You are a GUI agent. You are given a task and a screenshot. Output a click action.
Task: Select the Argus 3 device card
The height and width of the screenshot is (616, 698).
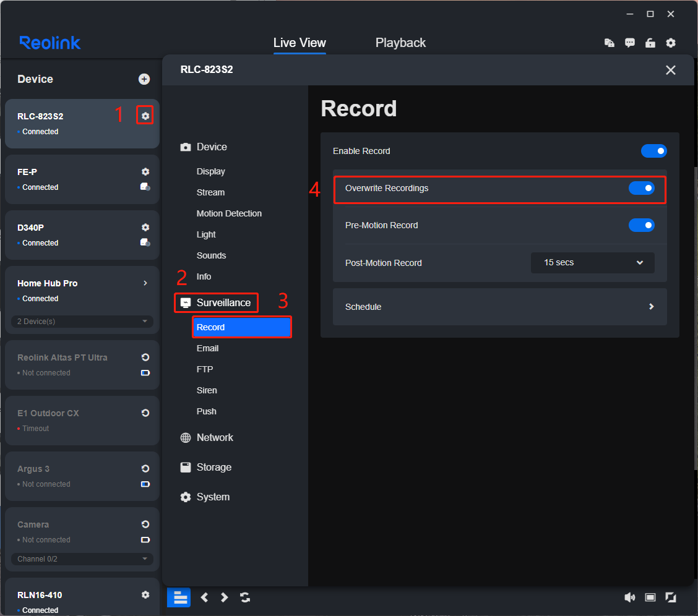[82, 476]
